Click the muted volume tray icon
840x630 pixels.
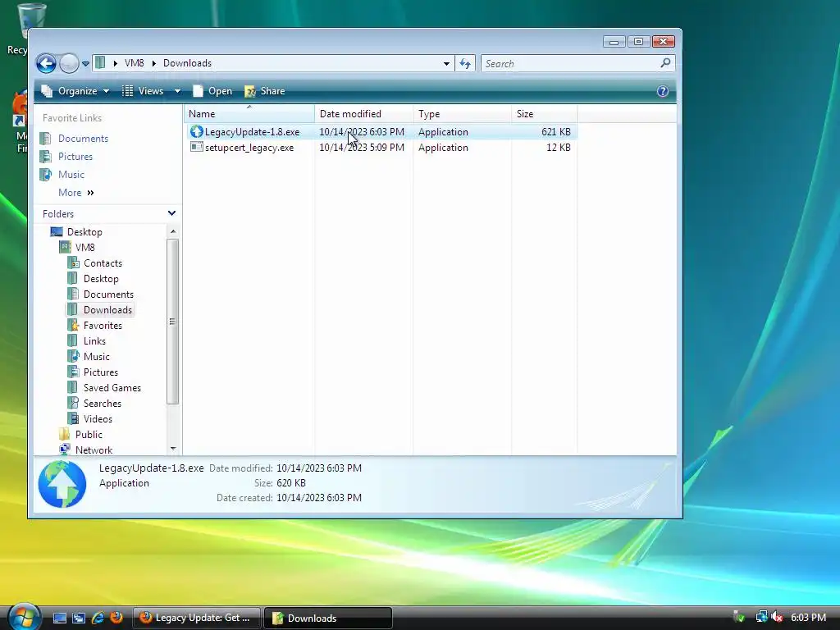[x=777, y=617]
